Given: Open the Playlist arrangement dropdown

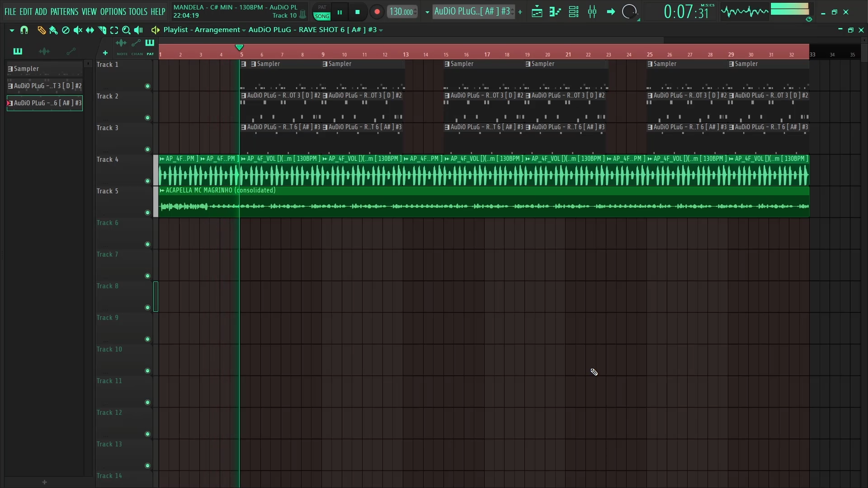Looking at the screenshot, I should point(244,30).
